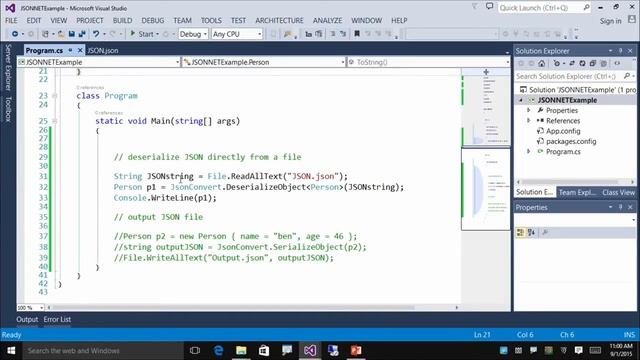This screenshot has width=640, height=360.
Task: Click the Solution Explorer Home icon
Action: click(542, 63)
